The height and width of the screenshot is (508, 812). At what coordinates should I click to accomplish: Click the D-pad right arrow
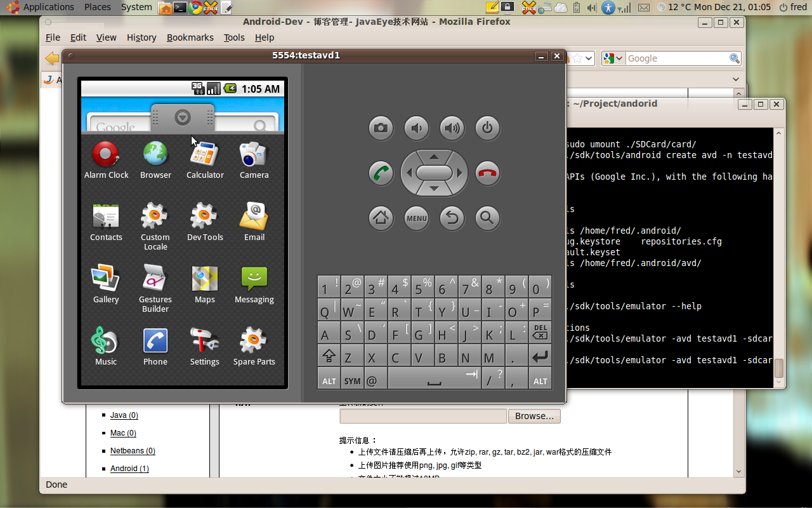tap(459, 173)
